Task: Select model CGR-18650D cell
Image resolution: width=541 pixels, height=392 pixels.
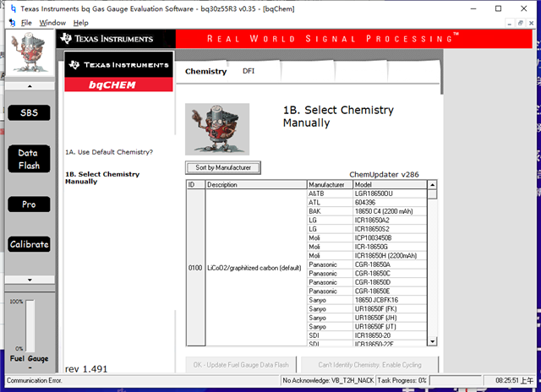Action: (x=391, y=282)
